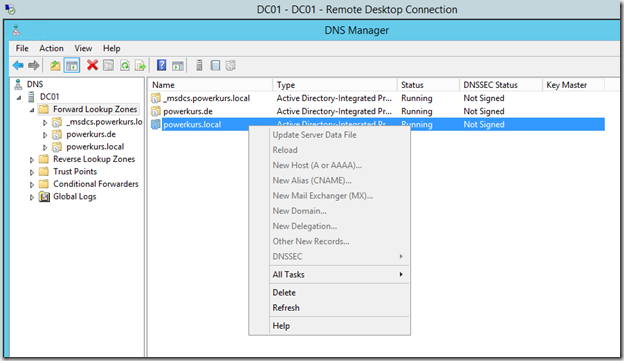Click the _msdcs.powerkurs.local zone icon in list
Image resolution: width=624 pixels, height=361 pixels.
click(x=156, y=98)
